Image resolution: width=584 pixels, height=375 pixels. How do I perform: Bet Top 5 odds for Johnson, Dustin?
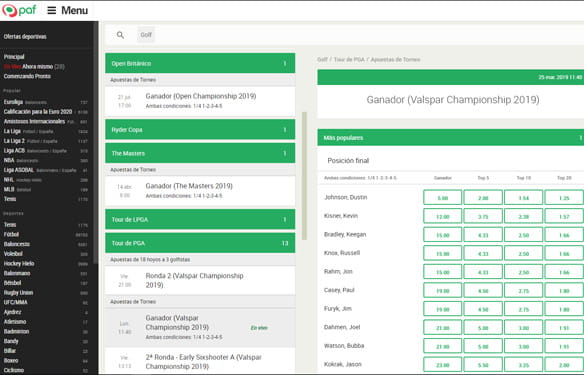click(483, 197)
